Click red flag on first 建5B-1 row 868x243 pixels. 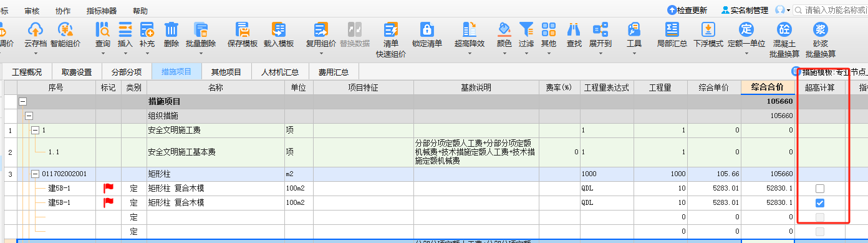point(108,188)
